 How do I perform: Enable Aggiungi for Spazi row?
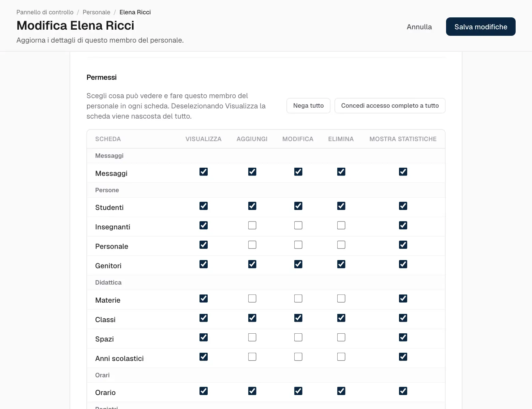[x=252, y=337]
